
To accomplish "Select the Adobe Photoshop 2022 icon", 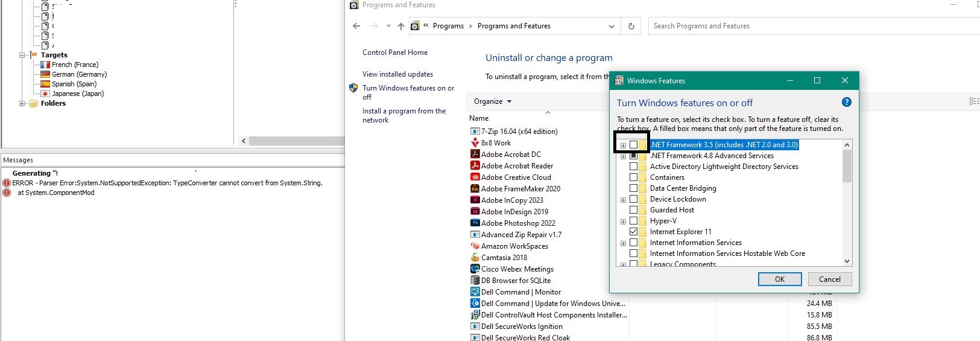I will click(x=475, y=223).
